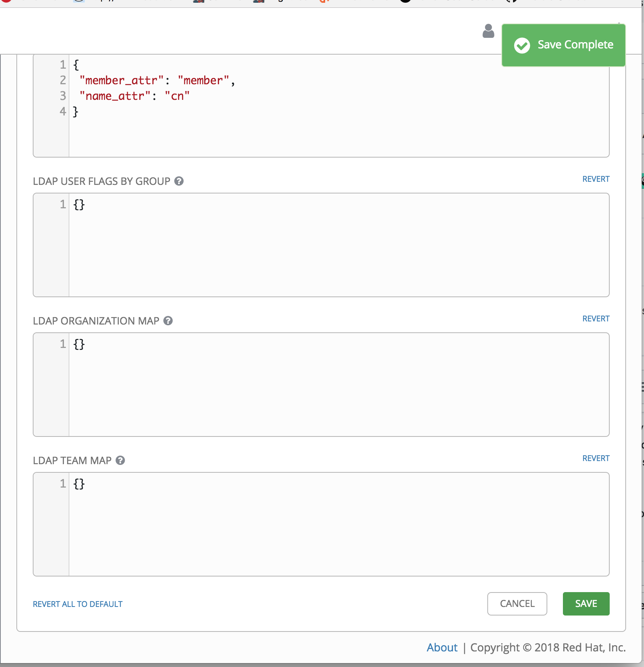Viewport: 644px width, 667px height.
Task: Select Revert All To Default
Action: (x=77, y=604)
